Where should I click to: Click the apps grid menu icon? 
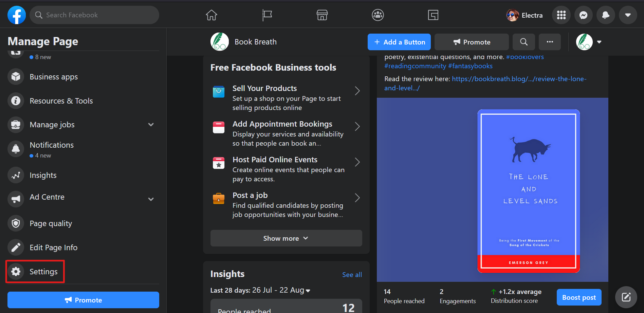click(562, 15)
